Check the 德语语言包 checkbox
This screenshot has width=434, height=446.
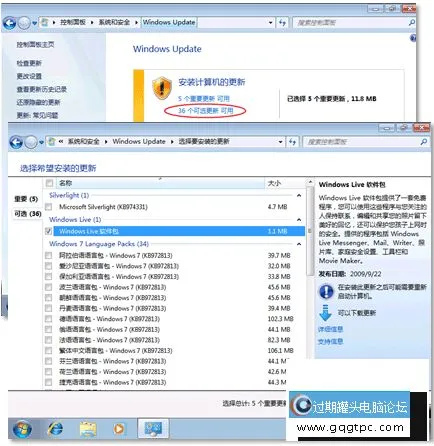(x=49, y=319)
